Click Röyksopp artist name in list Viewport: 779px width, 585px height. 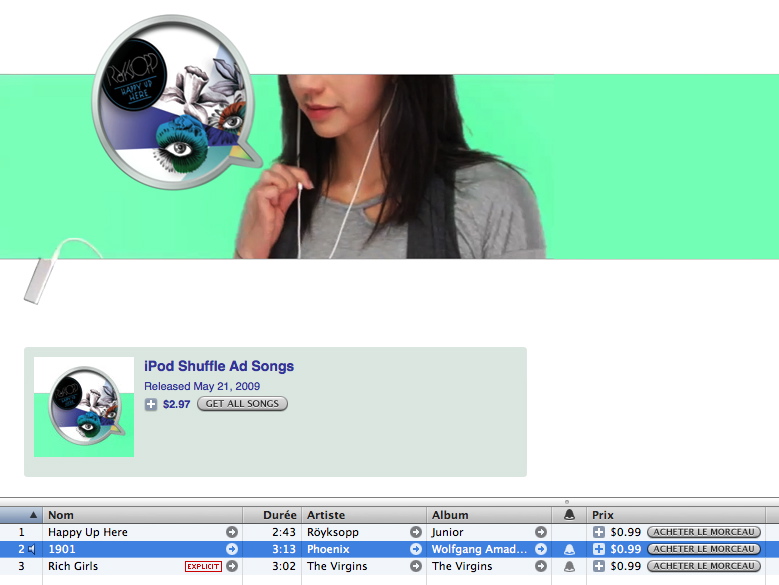[x=333, y=532]
